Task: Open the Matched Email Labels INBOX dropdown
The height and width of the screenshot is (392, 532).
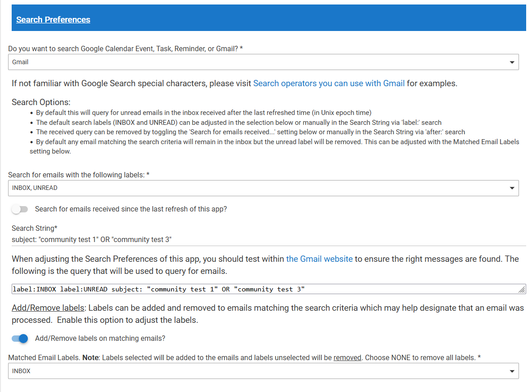Action: click(x=263, y=371)
